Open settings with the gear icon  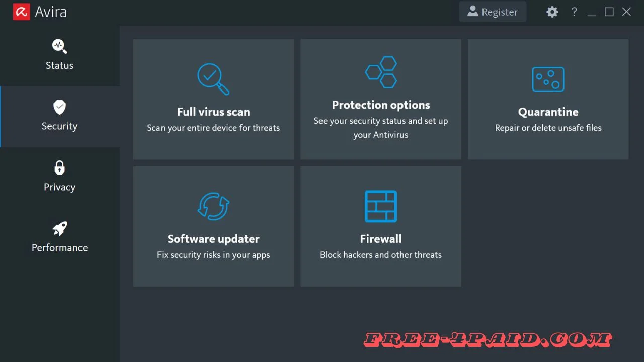click(x=552, y=12)
